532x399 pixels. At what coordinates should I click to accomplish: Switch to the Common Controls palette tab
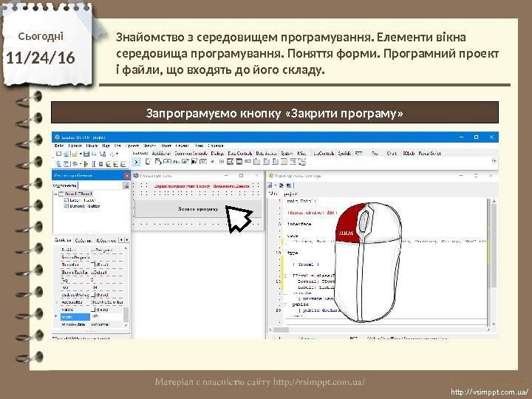coord(191,154)
